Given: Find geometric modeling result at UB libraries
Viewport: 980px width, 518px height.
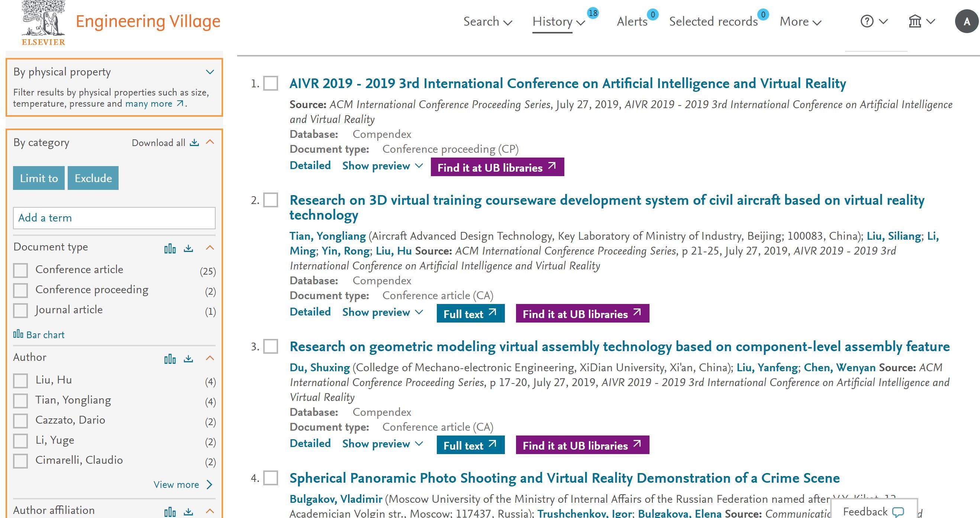Looking at the screenshot, I should [x=583, y=445].
